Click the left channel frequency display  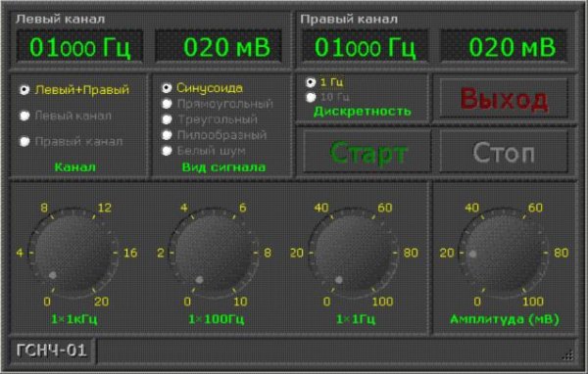pos(79,47)
